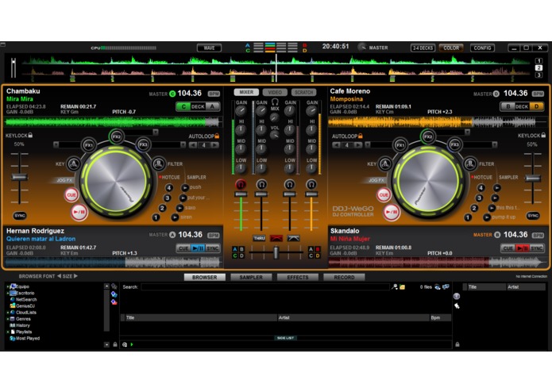Viewport: 552px width, 392px height.
Task: Play the 'siren' sample on left deck
Action: [x=175, y=217]
